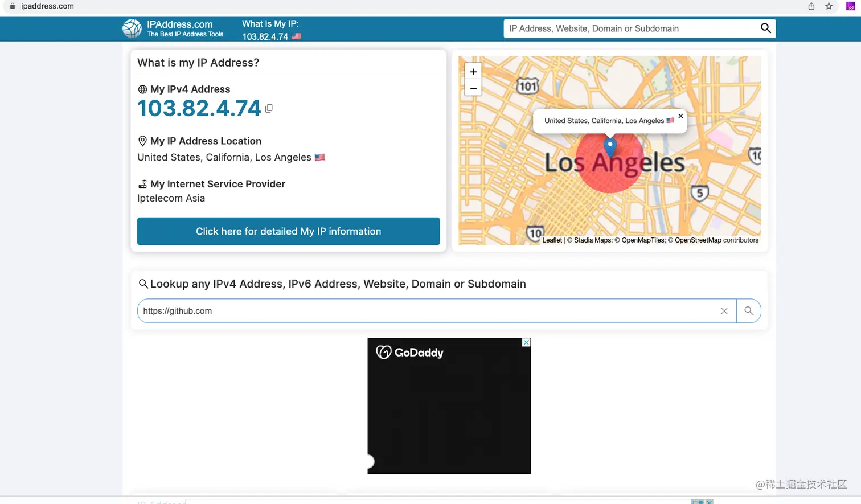This screenshot has height=504, width=861.
Task: Bookmark this page with the star icon
Action: pyautogui.click(x=829, y=6)
